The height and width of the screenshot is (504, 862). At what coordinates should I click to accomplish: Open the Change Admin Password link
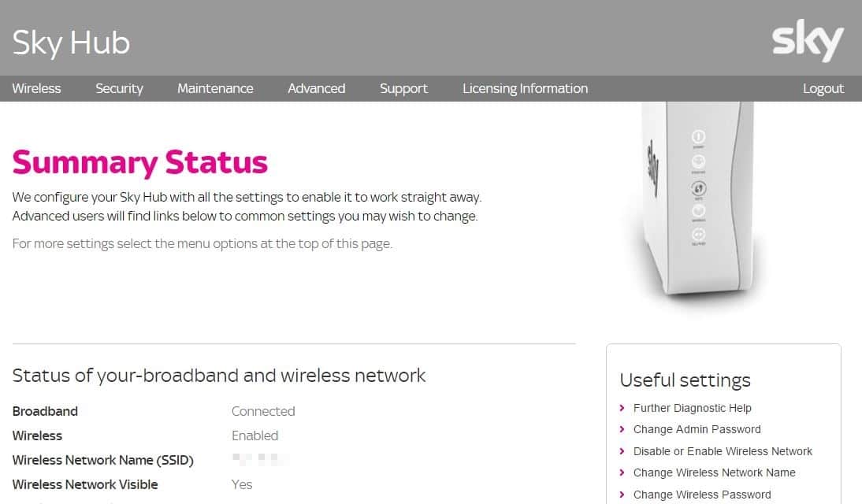coord(697,429)
